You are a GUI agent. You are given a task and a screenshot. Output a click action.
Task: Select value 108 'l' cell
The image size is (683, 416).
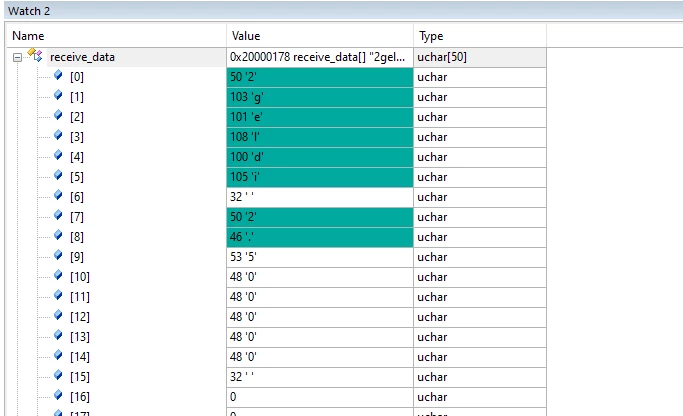tap(320, 137)
